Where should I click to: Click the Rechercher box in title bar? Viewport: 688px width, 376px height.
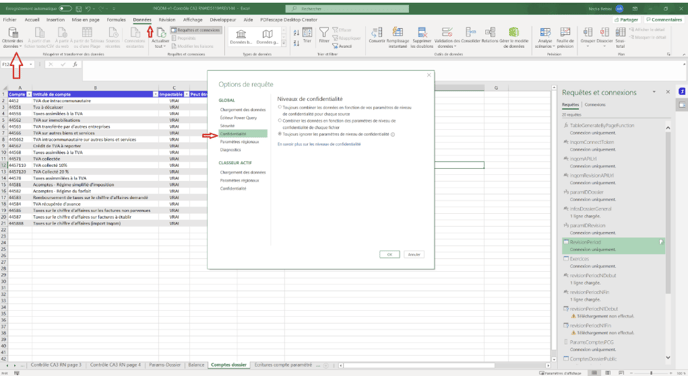(x=347, y=8)
